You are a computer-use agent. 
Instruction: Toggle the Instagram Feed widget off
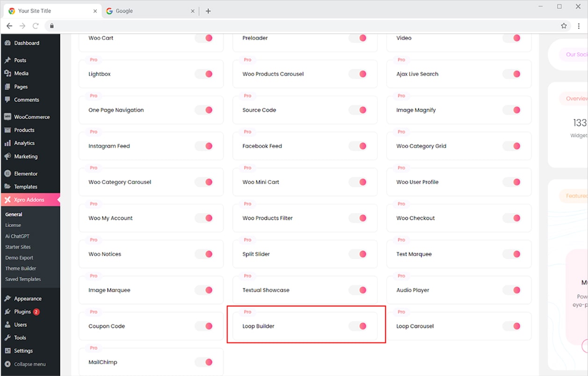204,146
